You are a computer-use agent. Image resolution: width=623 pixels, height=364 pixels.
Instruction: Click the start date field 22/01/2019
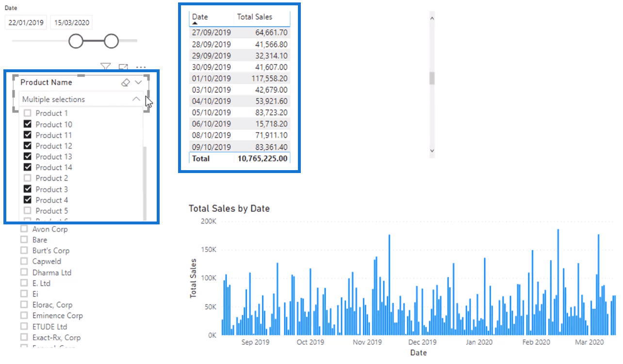point(26,22)
